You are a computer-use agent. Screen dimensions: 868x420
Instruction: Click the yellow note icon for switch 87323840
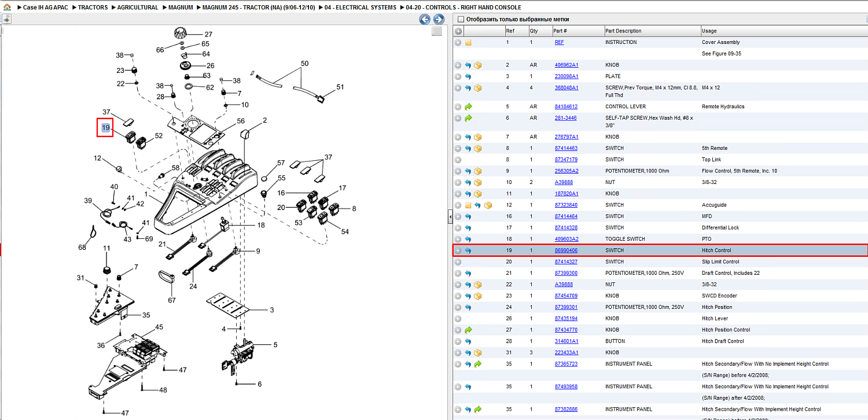pos(468,205)
